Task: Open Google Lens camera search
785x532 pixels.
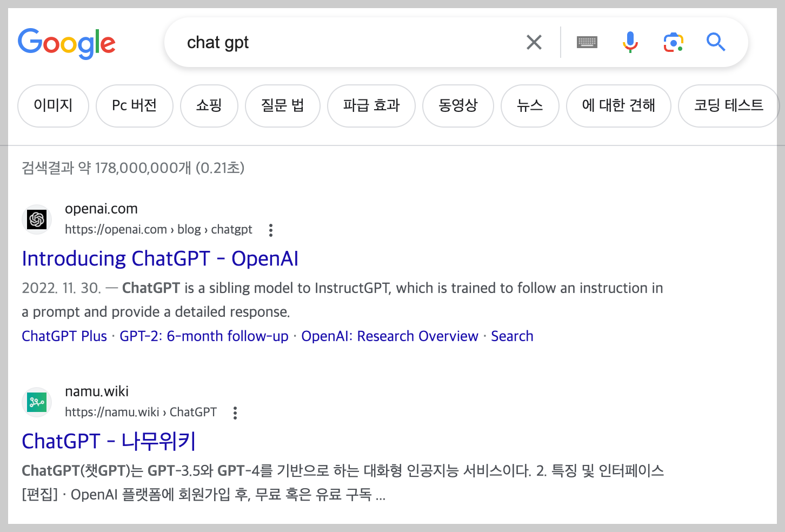Action: (x=673, y=42)
